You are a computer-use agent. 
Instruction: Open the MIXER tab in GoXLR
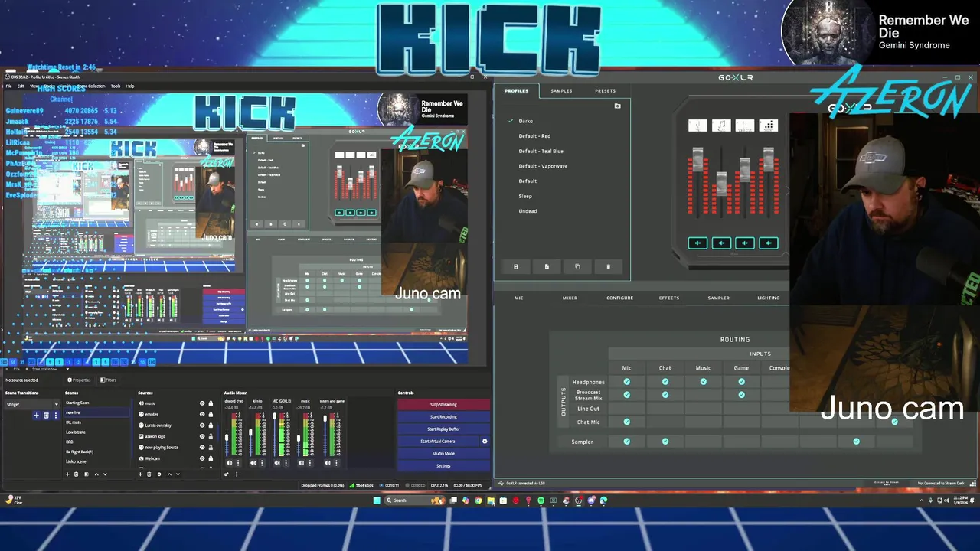570,298
